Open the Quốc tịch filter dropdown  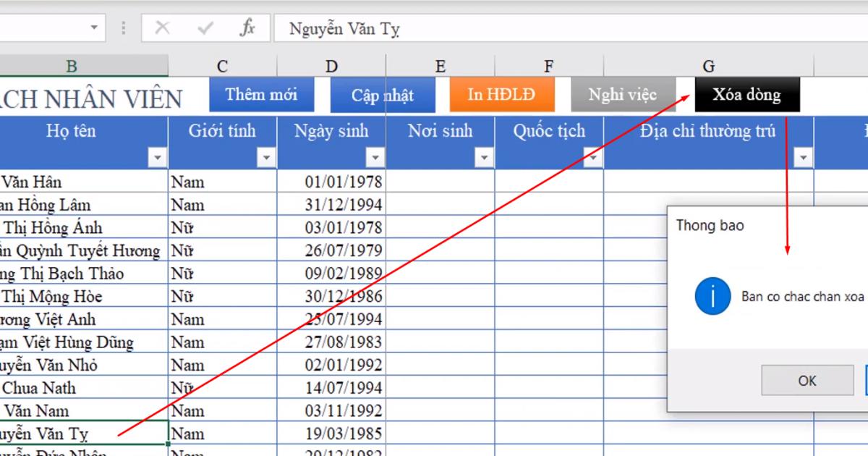593,156
